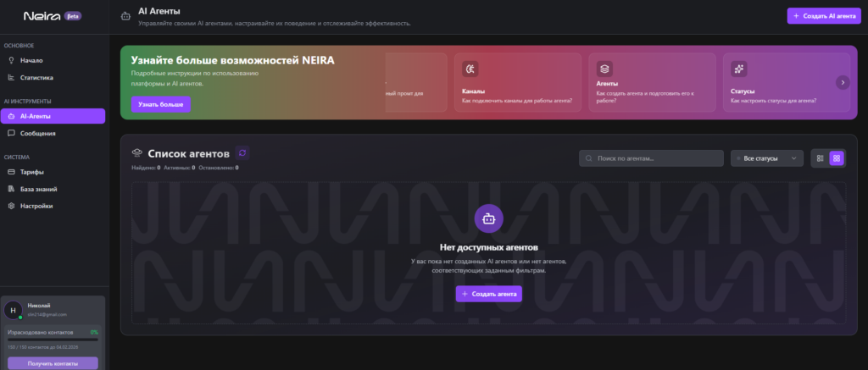Click the gear icon beside Настройки
This screenshot has height=370, width=868.
click(x=11, y=206)
